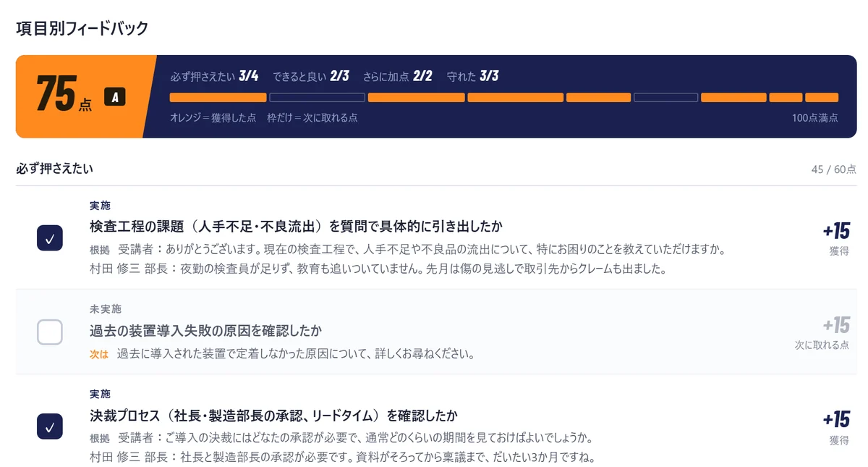Click the first empty outlined progress segment
The width and height of the screenshot is (868, 467).
pos(317,98)
